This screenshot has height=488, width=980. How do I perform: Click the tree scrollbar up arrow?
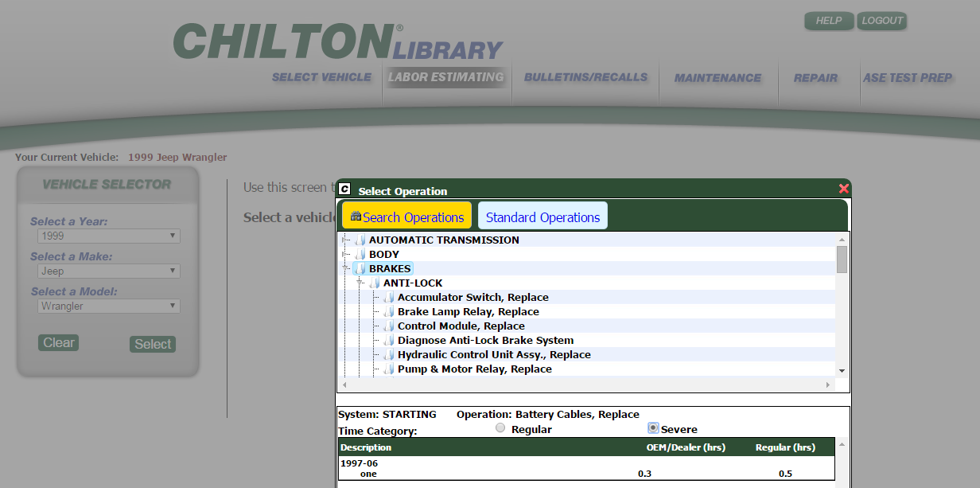pos(842,239)
